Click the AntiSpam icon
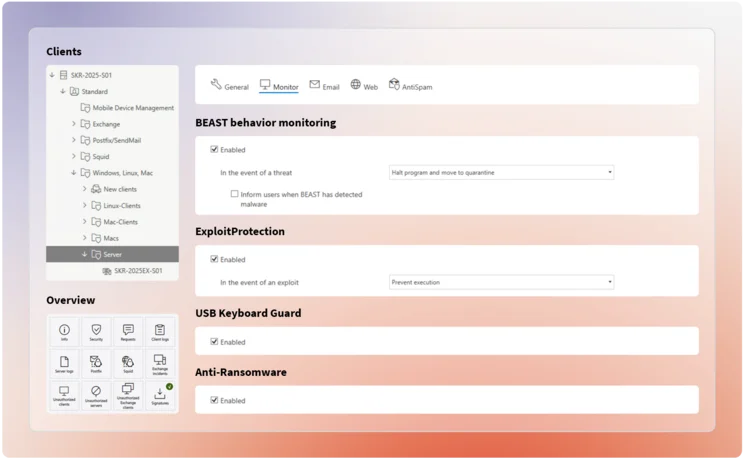 pyautogui.click(x=394, y=84)
